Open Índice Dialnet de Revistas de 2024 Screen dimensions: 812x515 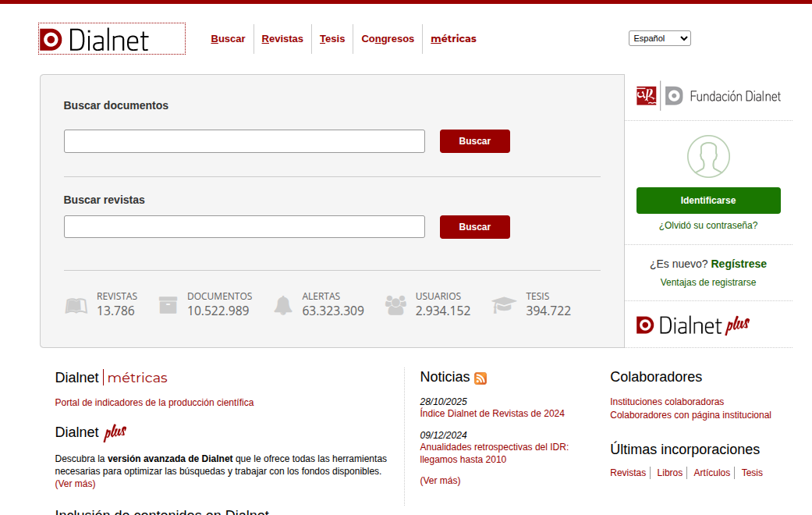(492, 414)
